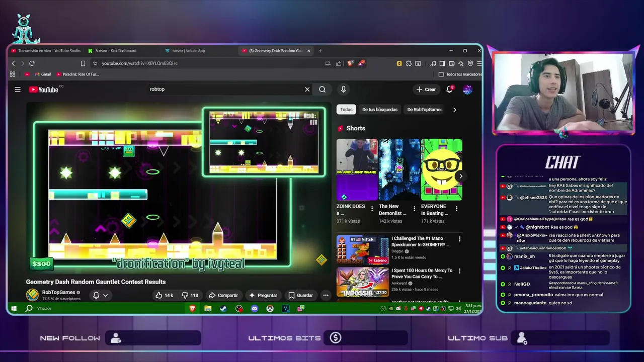
Task: Open Discord from the taskbar
Action: [255, 308]
